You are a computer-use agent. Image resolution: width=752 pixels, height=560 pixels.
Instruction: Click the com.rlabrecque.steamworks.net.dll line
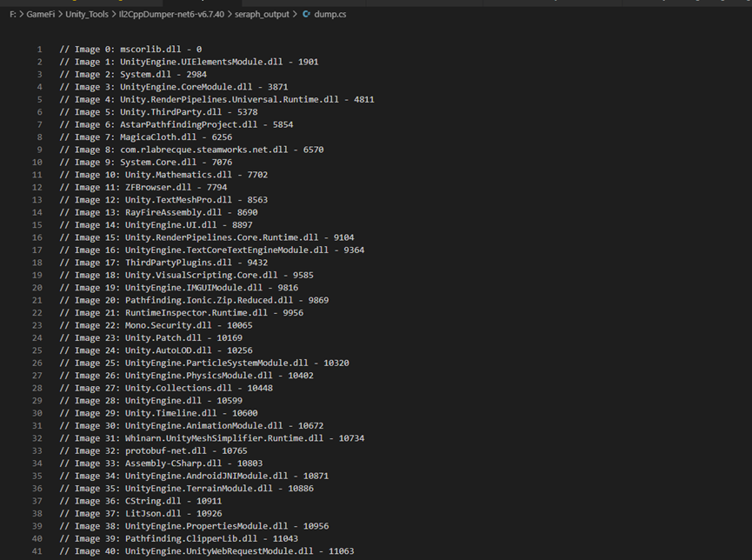pos(200,150)
